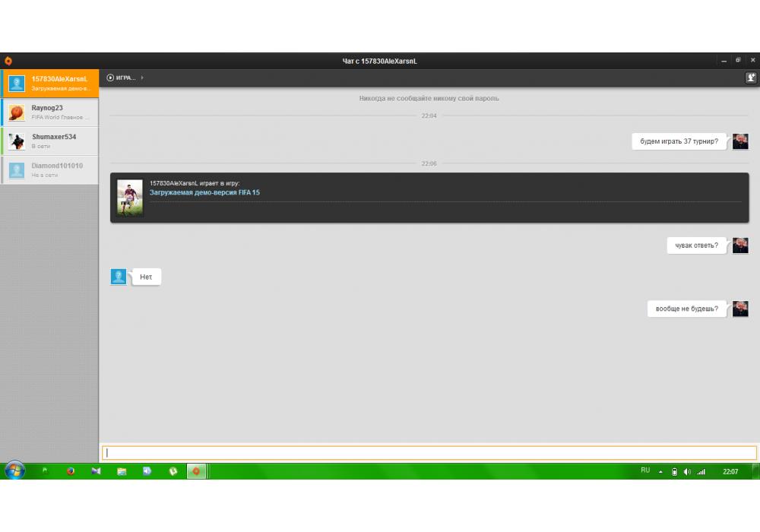Click the text '157830AleXarsnL играет в игру:'

point(195,183)
